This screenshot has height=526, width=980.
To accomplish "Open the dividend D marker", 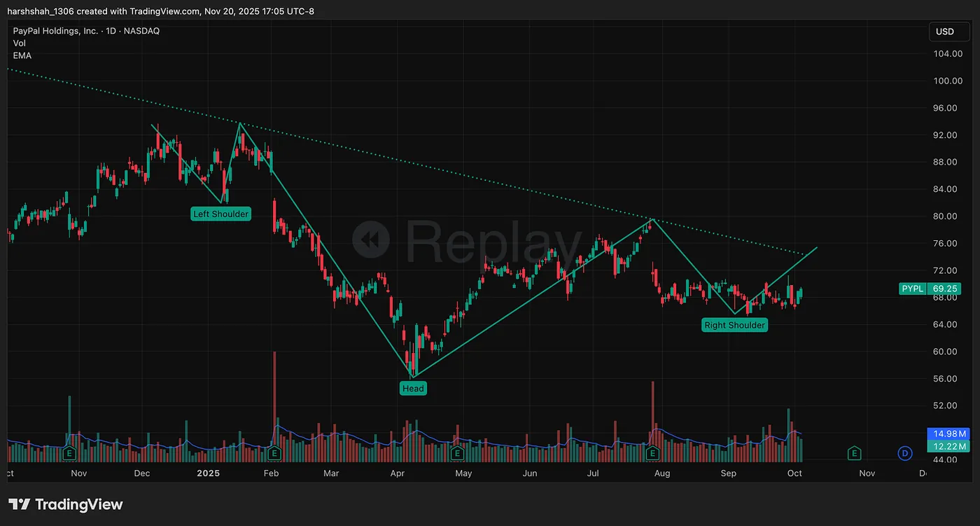I will 905,454.
